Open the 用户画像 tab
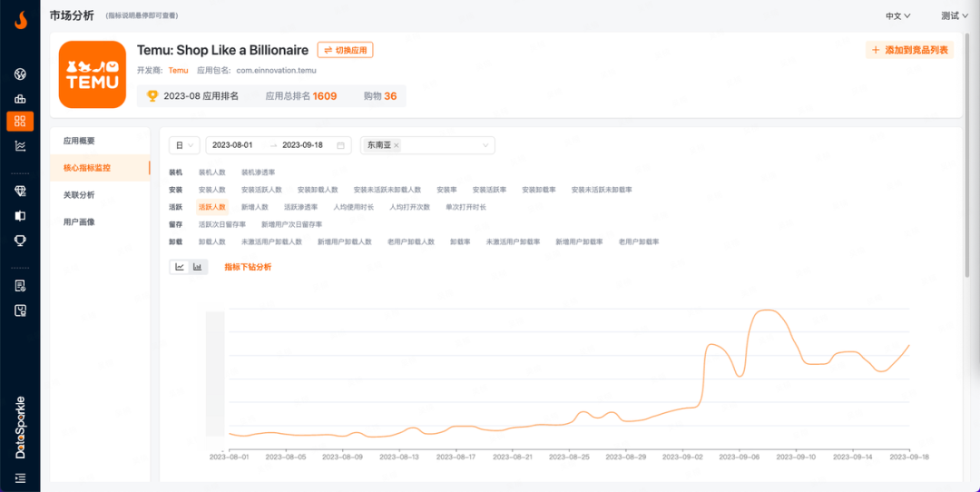Image resolution: width=980 pixels, height=492 pixels. click(x=100, y=221)
